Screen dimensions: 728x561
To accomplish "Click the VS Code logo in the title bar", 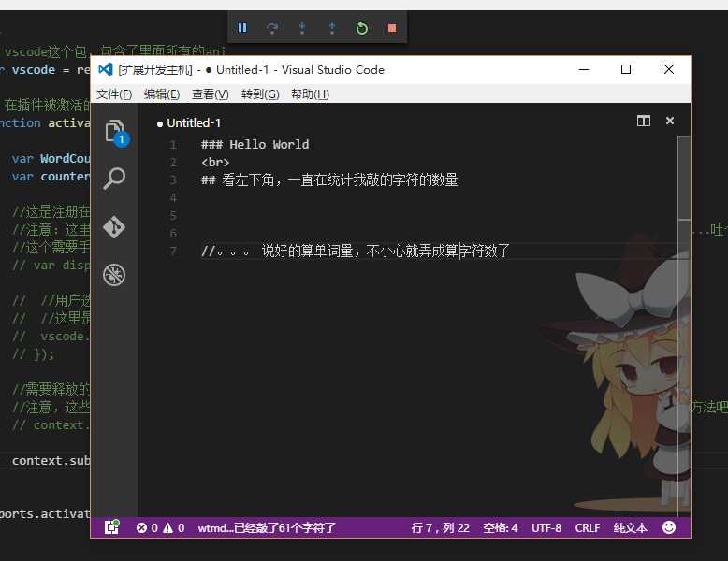I will [106, 69].
